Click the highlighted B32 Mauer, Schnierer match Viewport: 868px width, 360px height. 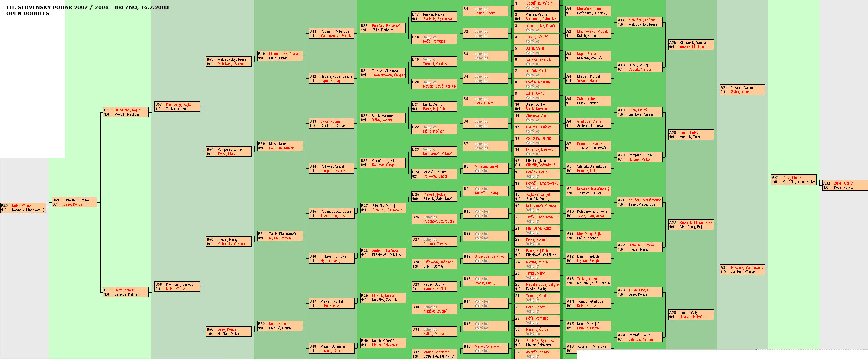pos(434,354)
